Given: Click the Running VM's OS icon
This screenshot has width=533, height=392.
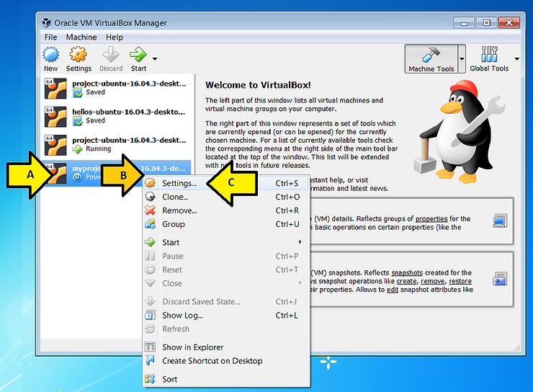Looking at the screenshot, I should pyautogui.click(x=55, y=145).
